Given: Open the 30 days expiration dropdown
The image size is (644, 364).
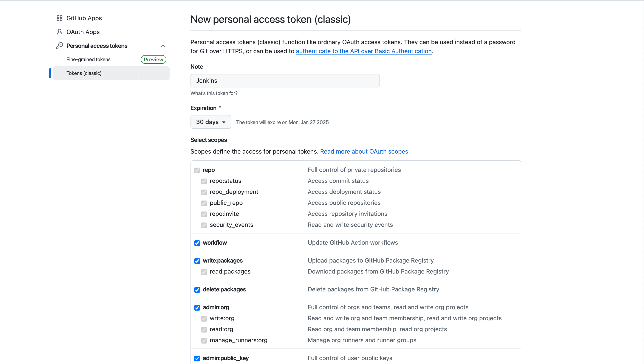Looking at the screenshot, I should click(211, 122).
